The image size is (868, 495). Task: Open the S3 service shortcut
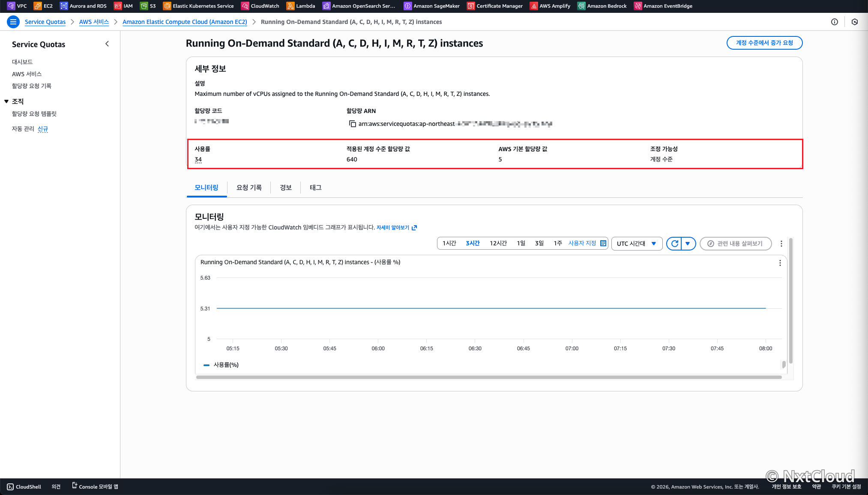(148, 6)
